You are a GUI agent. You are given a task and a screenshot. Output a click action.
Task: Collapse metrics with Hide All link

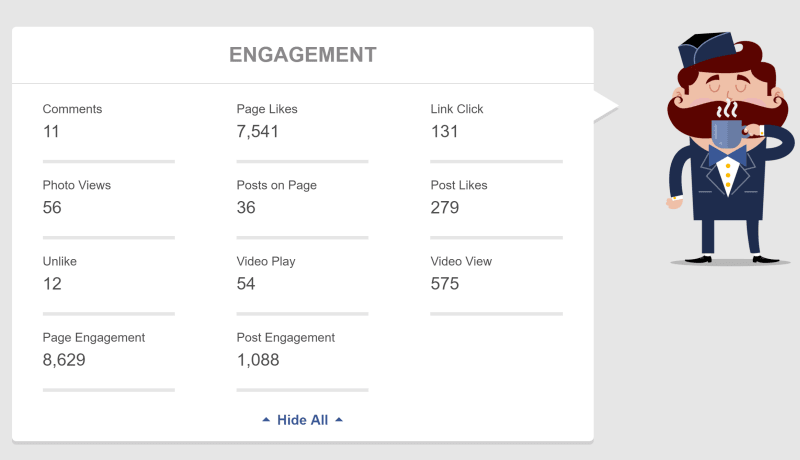click(303, 420)
